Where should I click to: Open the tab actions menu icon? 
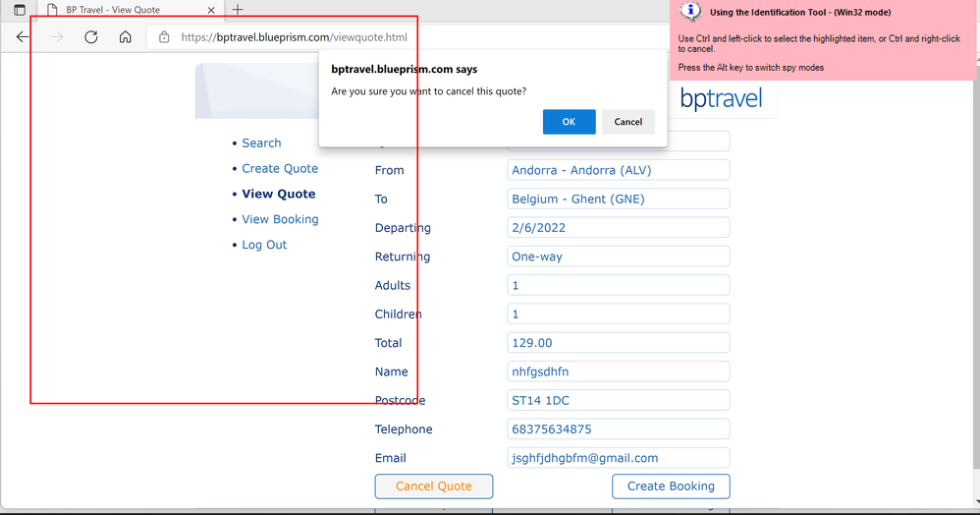(x=20, y=10)
